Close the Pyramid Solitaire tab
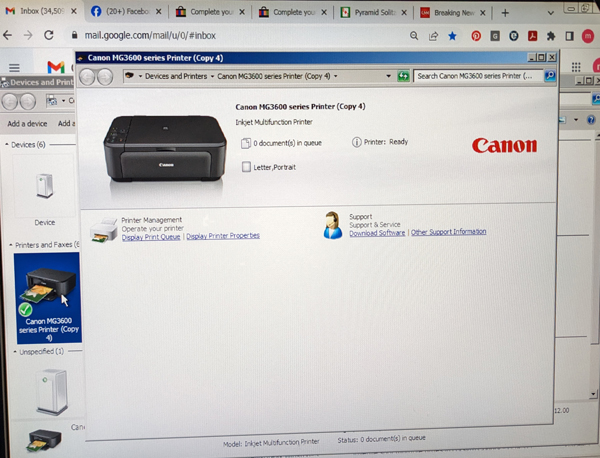This screenshot has height=458, width=600. tap(404, 13)
